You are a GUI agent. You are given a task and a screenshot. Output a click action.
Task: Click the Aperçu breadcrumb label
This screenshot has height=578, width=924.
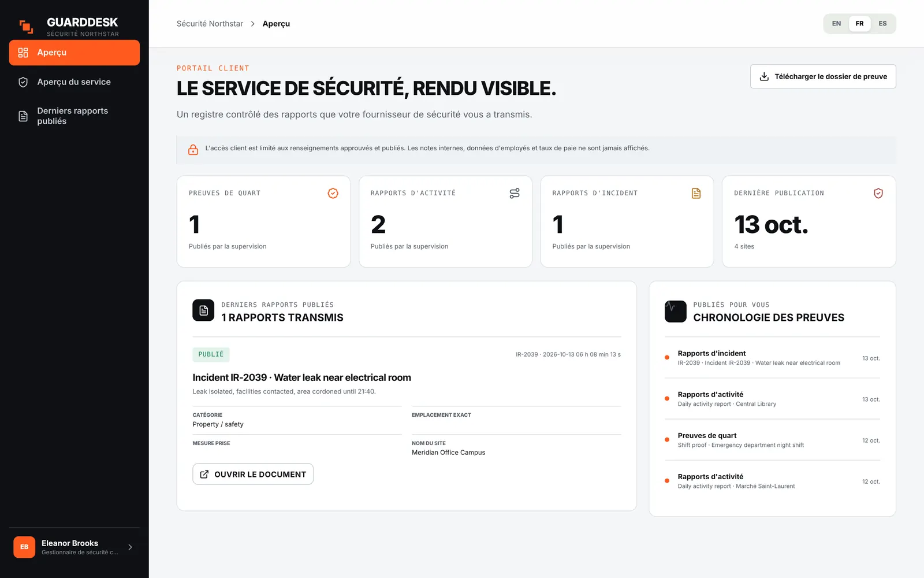click(x=276, y=24)
